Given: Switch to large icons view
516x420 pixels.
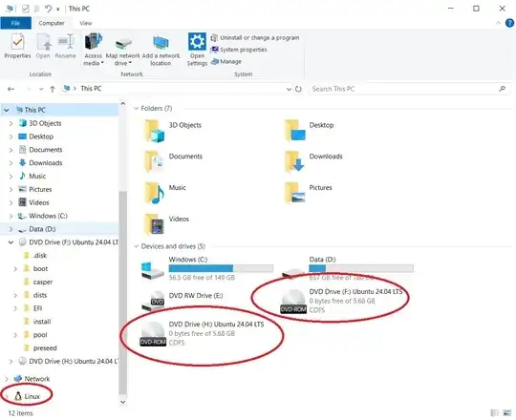Looking at the screenshot, I should (x=507, y=413).
